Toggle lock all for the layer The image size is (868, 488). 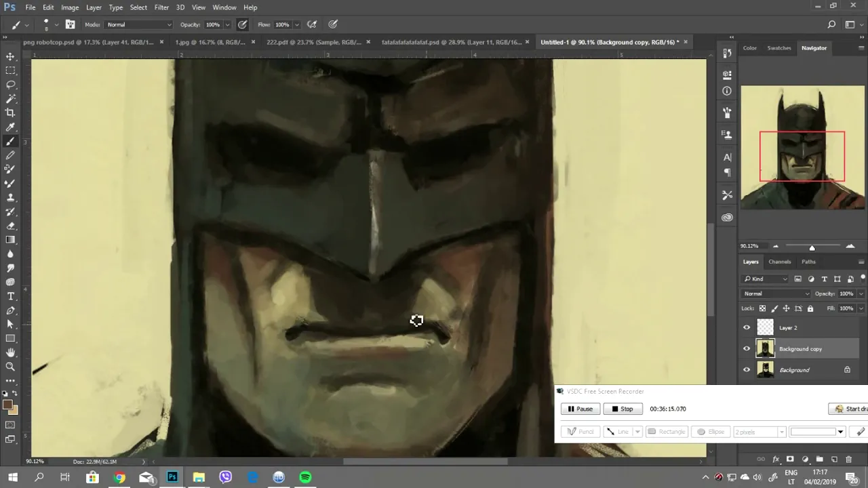click(x=810, y=308)
